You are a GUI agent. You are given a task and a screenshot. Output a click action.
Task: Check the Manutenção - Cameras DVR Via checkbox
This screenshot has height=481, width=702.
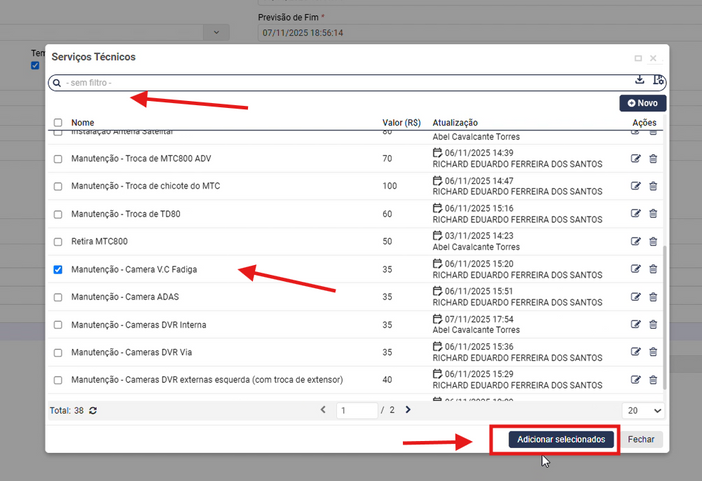coord(58,352)
